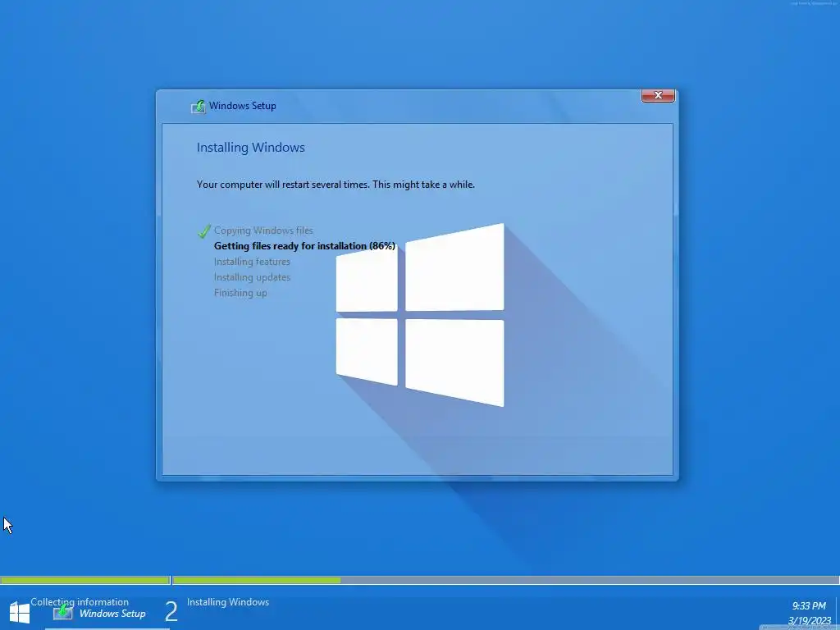This screenshot has height=630, width=840.
Task: Click 'Getting files ready for installation (86%)'
Action: pyautogui.click(x=304, y=246)
